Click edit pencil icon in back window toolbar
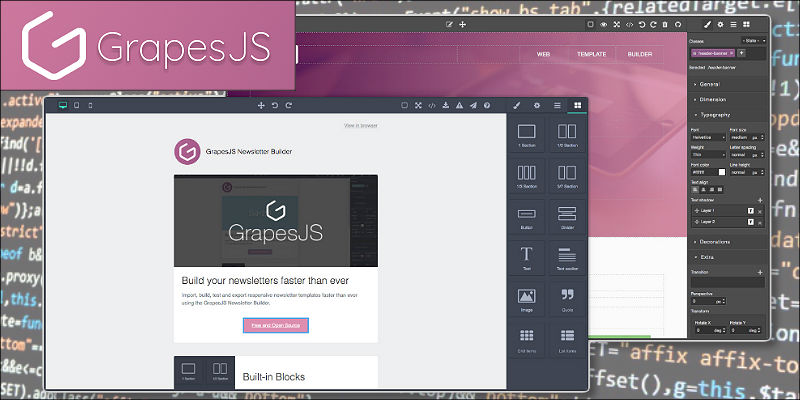The image size is (800, 400). coord(449,24)
